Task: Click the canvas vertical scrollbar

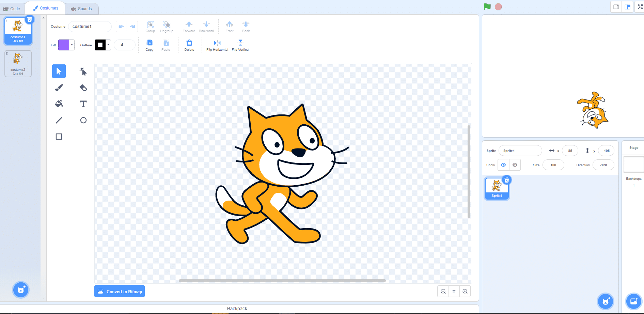Action: tap(469, 172)
